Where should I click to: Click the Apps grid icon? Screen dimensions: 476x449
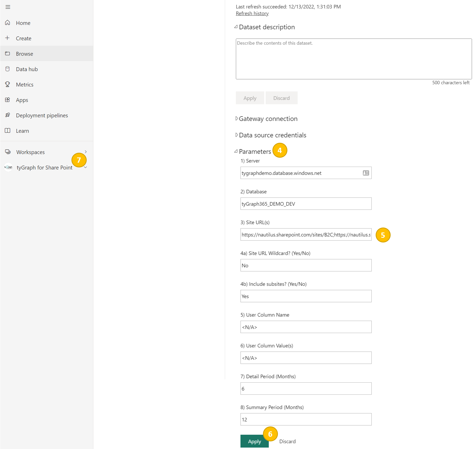[x=8, y=100]
